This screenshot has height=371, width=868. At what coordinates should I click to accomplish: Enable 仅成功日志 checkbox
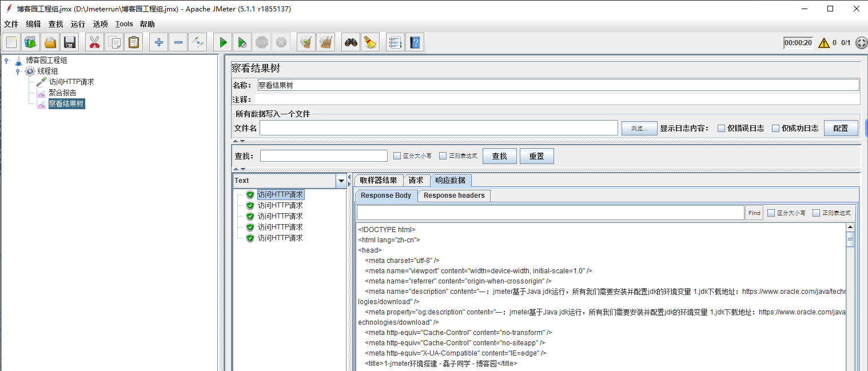click(x=776, y=128)
